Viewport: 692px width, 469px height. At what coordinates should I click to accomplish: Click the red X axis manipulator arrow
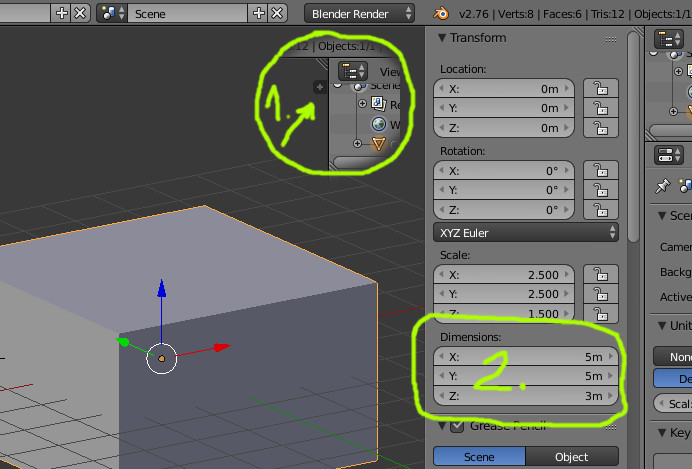[222, 347]
